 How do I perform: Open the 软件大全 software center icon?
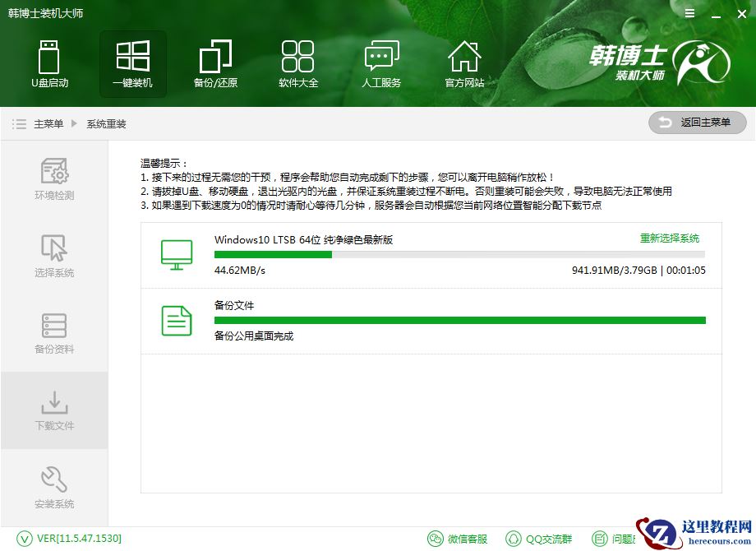tap(297, 58)
